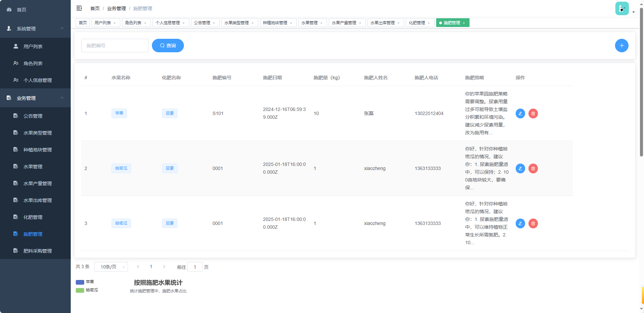Delete the second 哈密瓜 record via trash icon
This screenshot has height=313, width=644.
[x=533, y=223]
